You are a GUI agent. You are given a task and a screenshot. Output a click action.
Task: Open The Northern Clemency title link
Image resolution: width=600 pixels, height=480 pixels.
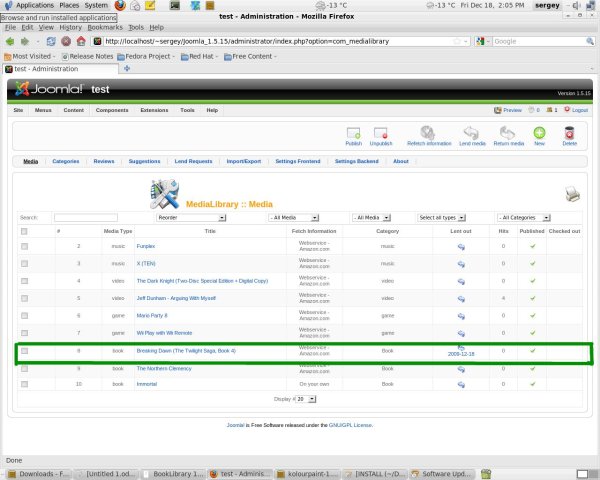(164, 369)
